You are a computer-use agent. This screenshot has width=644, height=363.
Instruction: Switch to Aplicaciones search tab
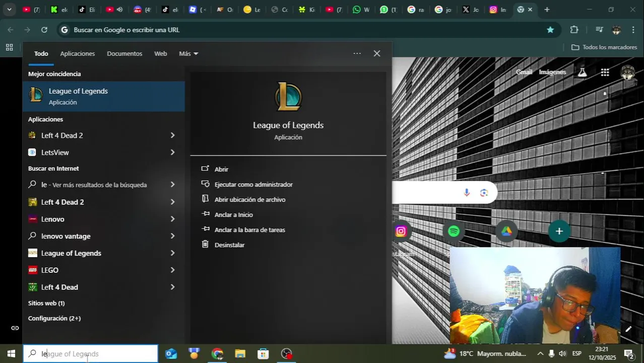point(78,53)
